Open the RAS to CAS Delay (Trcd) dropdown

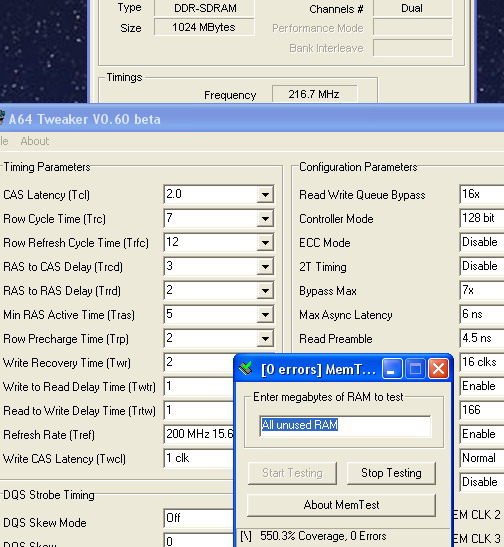point(265,267)
